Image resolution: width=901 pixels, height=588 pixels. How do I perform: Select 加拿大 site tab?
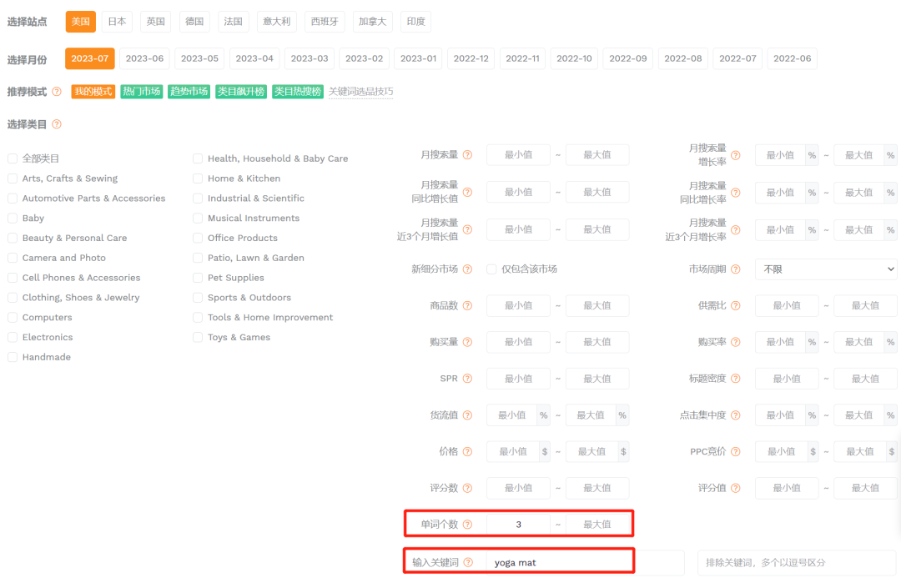click(372, 21)
